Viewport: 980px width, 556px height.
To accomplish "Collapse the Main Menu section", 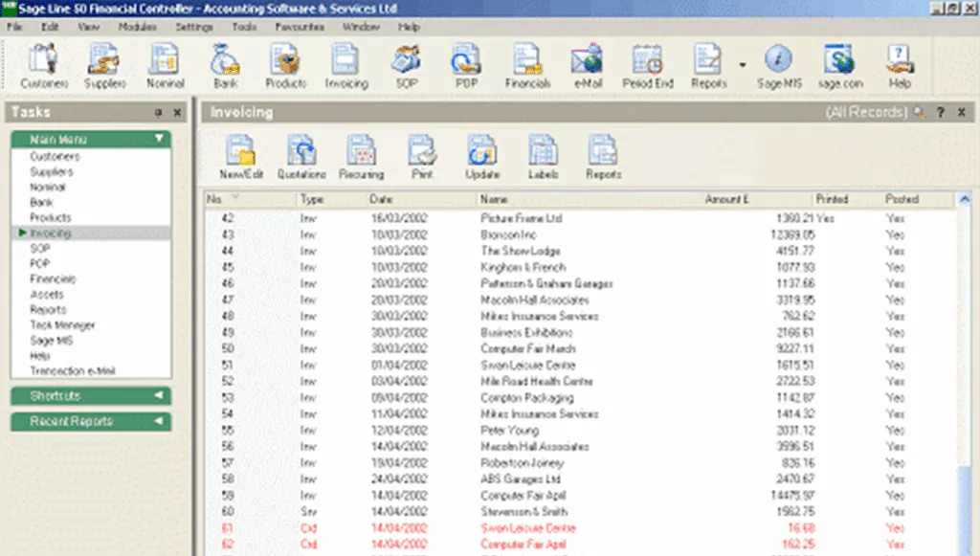I will coord(160,139).
